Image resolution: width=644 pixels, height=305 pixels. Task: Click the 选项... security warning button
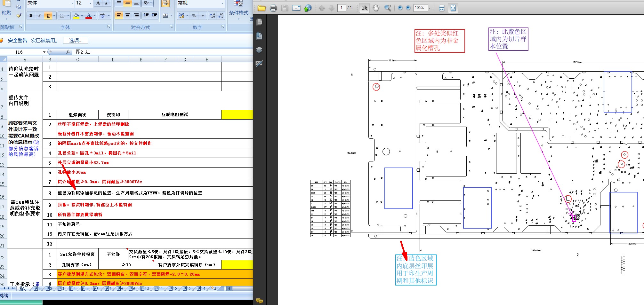point(76,41)
